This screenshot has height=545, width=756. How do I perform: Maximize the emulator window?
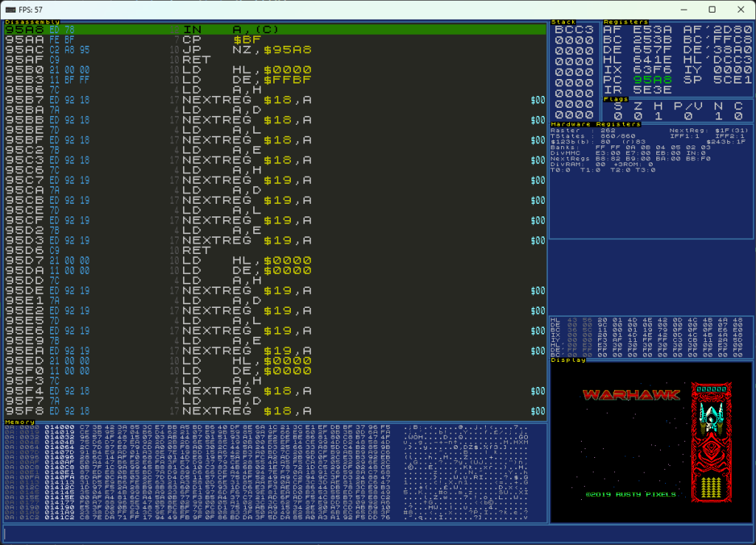click(x=712, y=10)
